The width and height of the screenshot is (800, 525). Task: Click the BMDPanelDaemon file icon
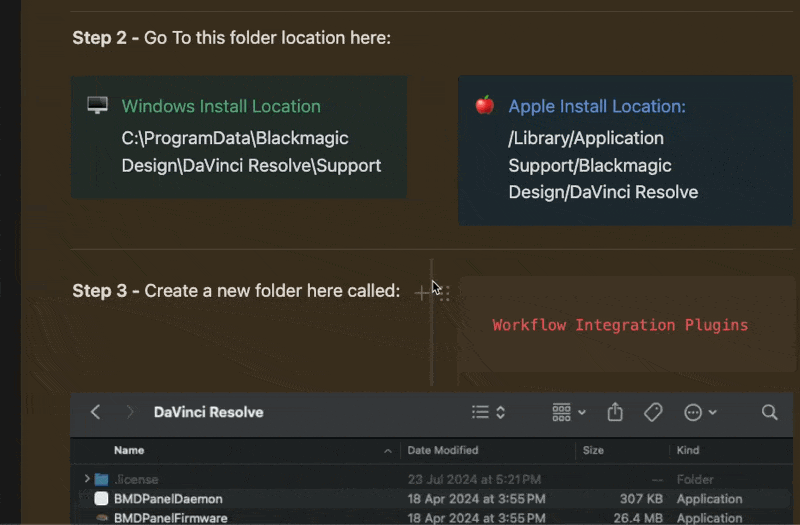(x=102, y=498)
